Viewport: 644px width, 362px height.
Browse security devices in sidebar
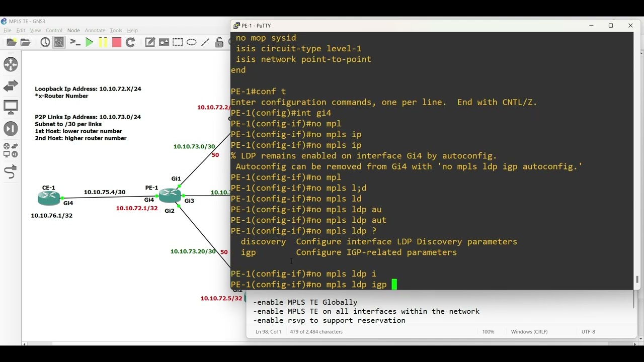click(11, 129)
